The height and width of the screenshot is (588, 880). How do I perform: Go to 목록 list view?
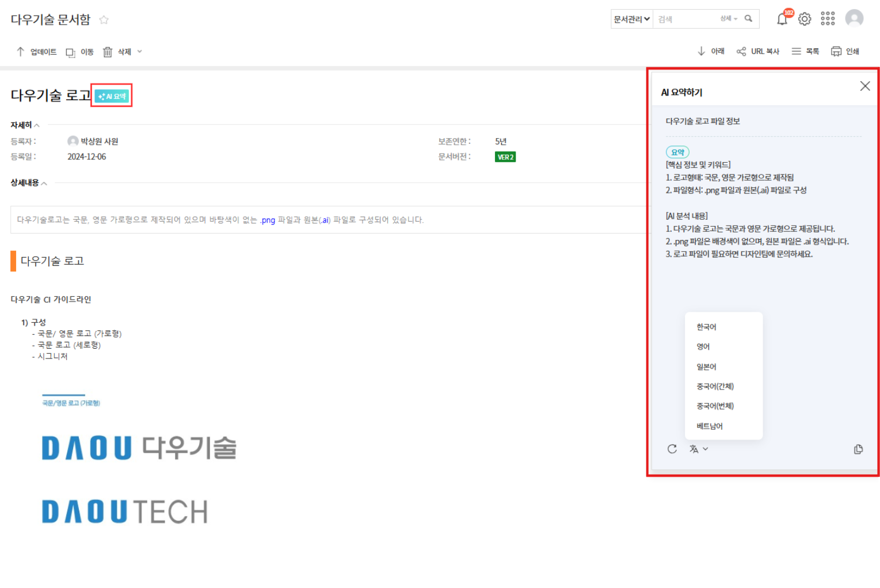[805, 51]
